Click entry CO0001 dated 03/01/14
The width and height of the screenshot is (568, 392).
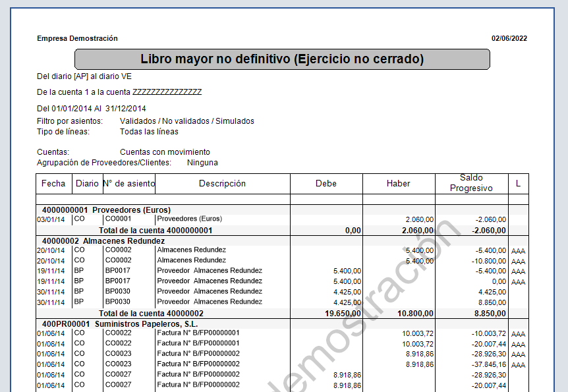[x=118, y=219]
